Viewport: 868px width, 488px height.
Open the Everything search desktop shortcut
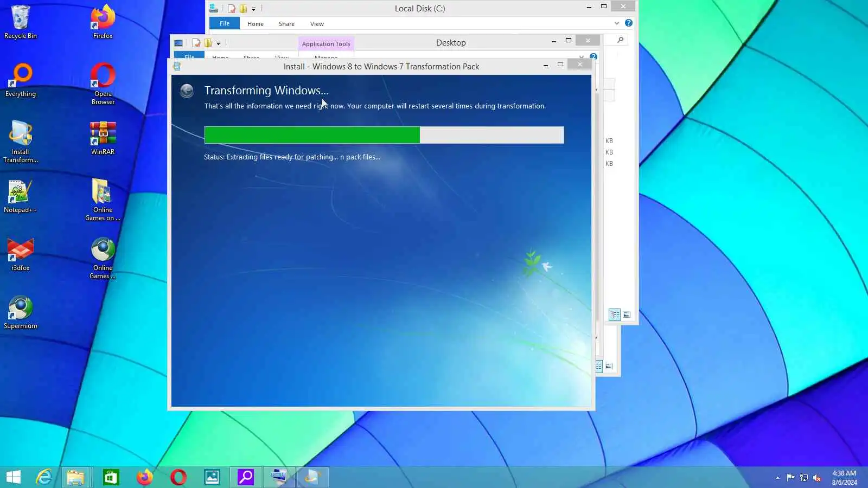pyautogui.click(x=21, y=80)
